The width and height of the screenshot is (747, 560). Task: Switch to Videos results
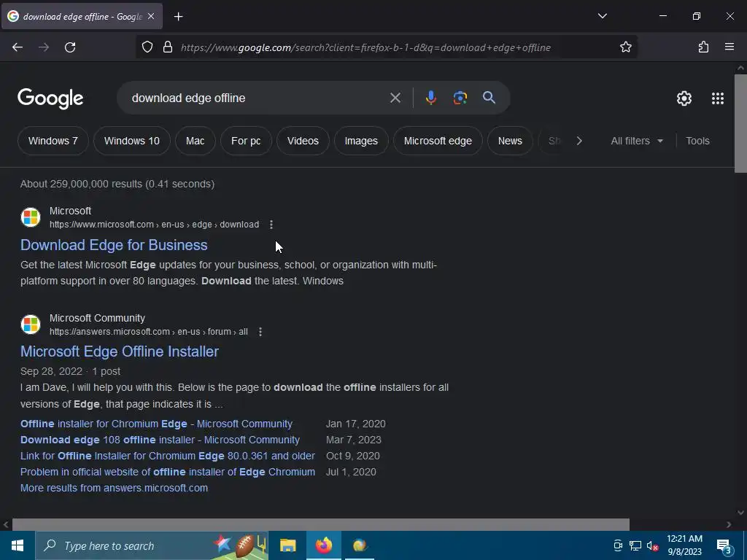tap(303, 141)
